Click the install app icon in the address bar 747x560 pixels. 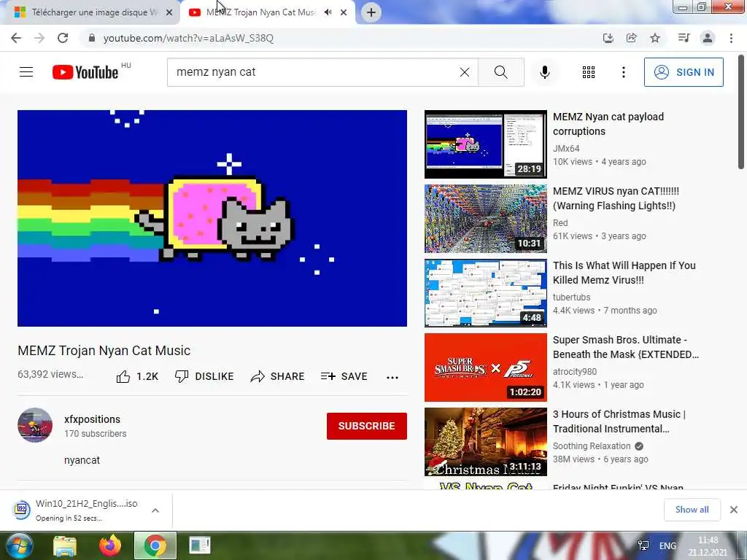point(608,38)
